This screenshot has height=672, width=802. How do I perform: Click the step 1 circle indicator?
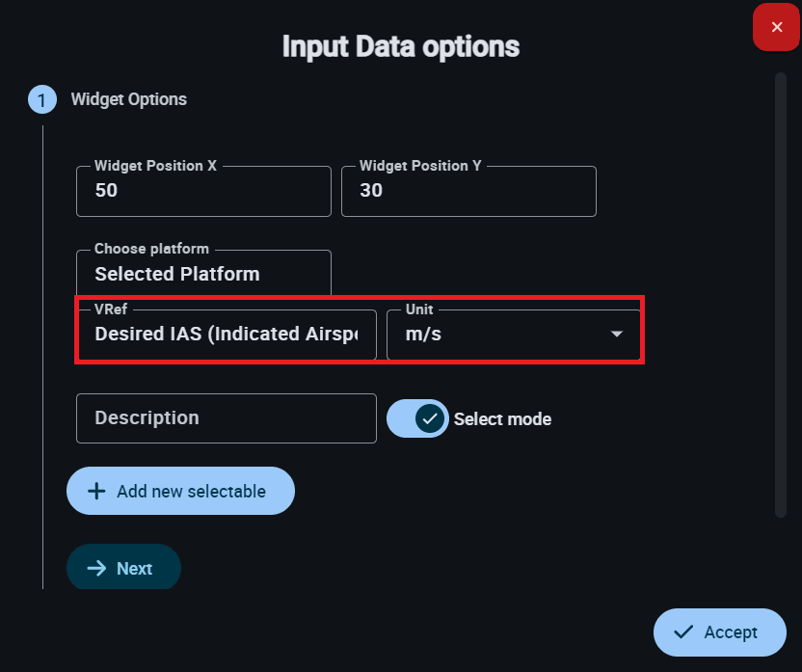tap(41, 99)
